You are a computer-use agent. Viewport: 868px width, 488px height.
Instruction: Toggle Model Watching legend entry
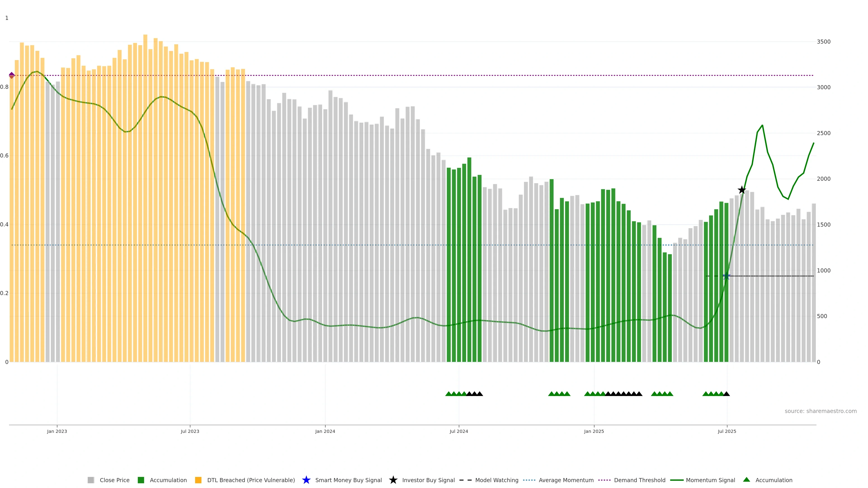496,480
